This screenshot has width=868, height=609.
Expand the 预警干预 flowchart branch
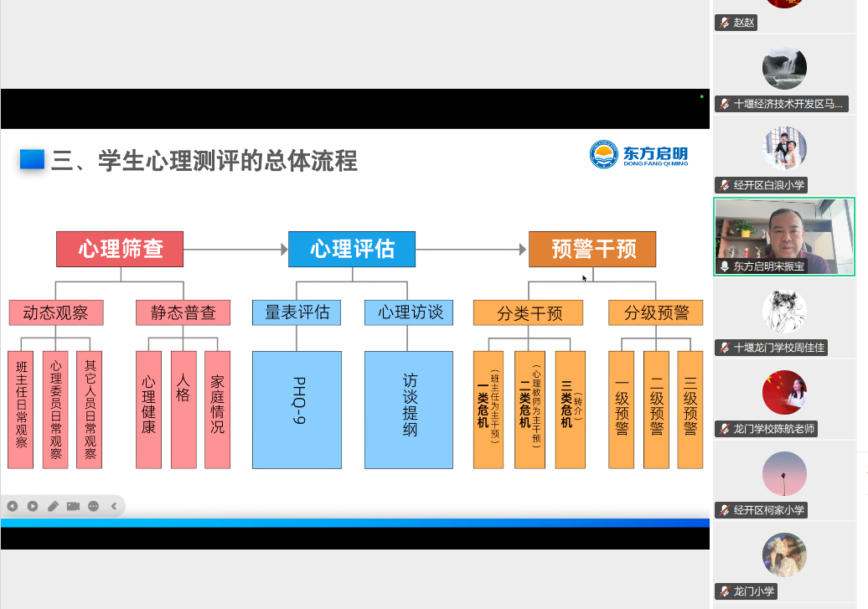tap(592, 248)
